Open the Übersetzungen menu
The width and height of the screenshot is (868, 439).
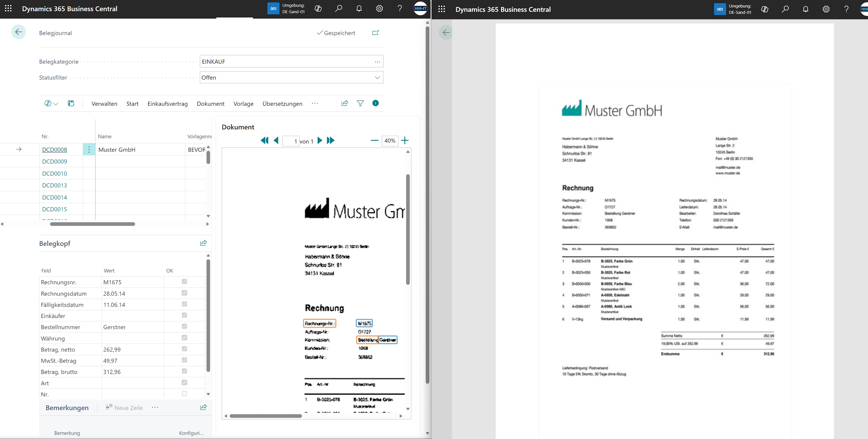pos(282,104)
